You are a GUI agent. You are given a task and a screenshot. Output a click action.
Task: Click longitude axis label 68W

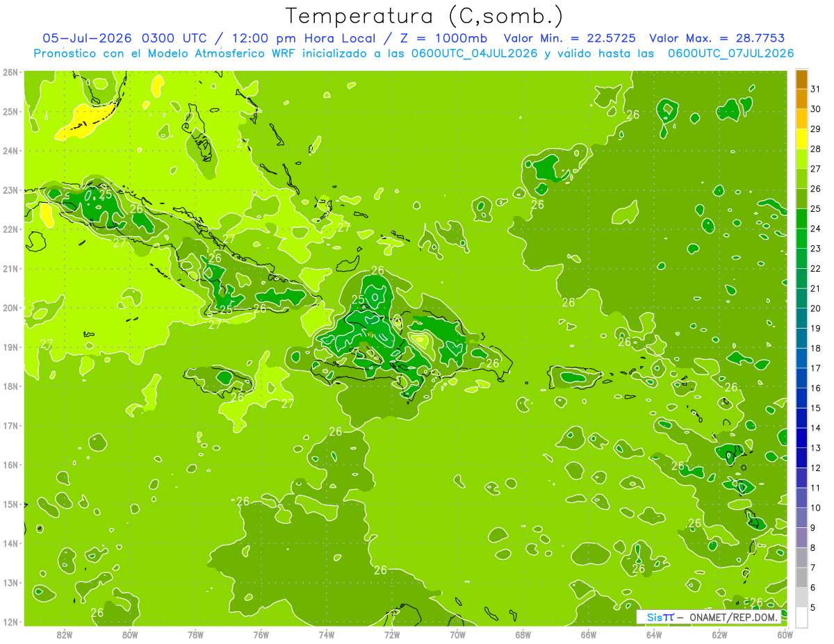click(x=523, y=634)
